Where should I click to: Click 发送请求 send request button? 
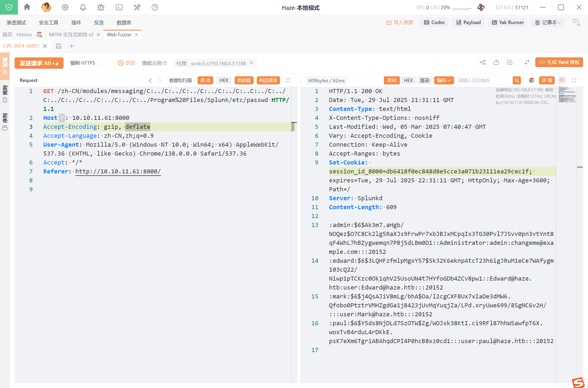pos(39,63)
